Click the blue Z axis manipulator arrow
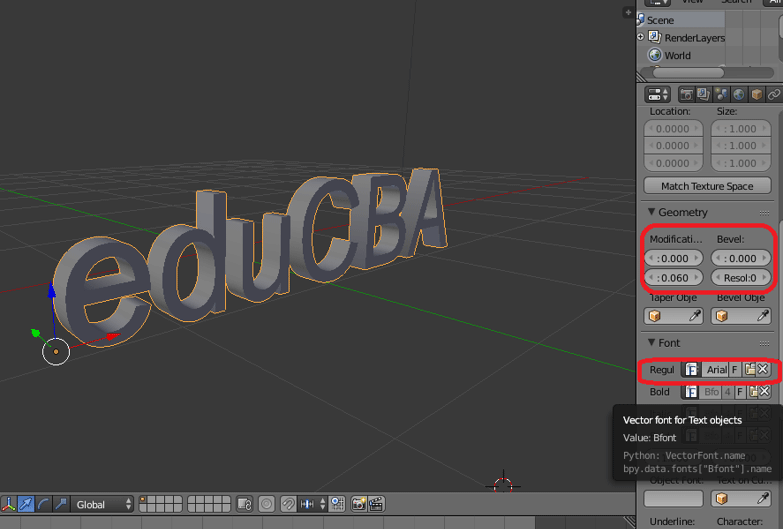 (52, 292)
